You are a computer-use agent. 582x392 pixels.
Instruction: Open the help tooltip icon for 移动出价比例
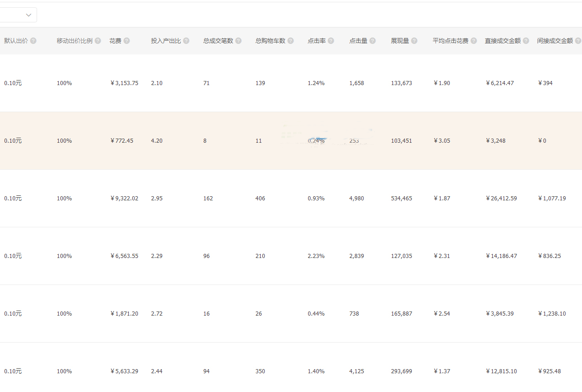click(98, 41)
